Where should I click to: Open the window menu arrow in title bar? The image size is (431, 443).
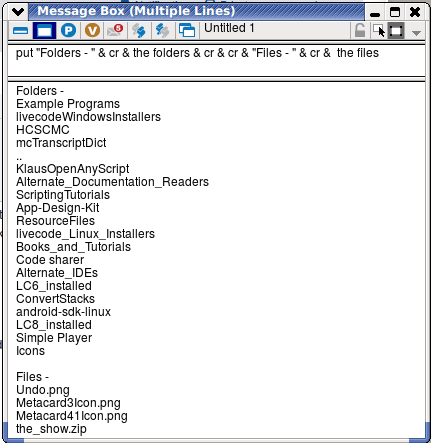(x=18, y=12)
